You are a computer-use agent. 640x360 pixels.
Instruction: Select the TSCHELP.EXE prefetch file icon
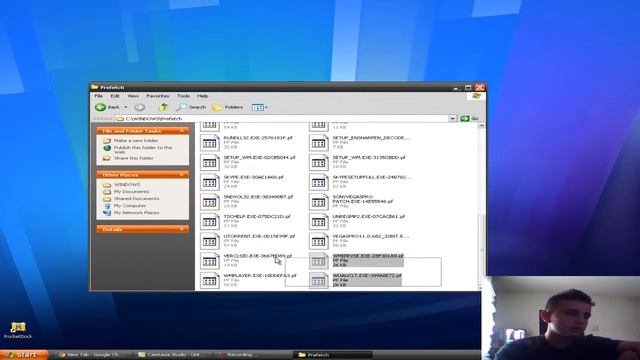[x=210, y=222]
